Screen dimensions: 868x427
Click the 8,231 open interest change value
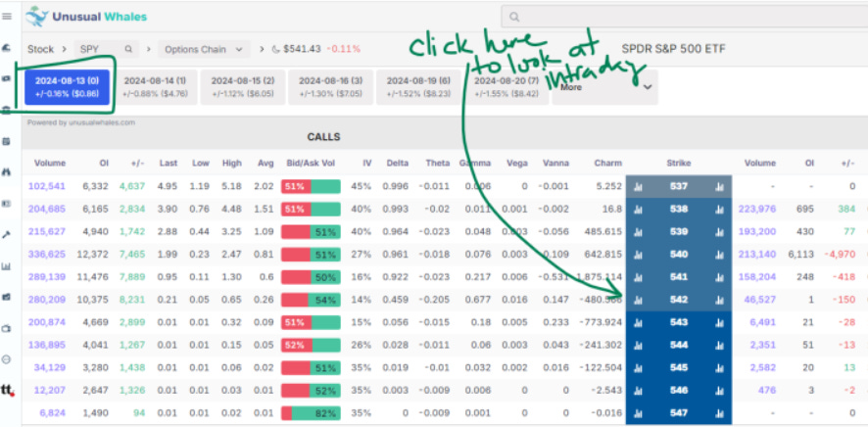131,300
